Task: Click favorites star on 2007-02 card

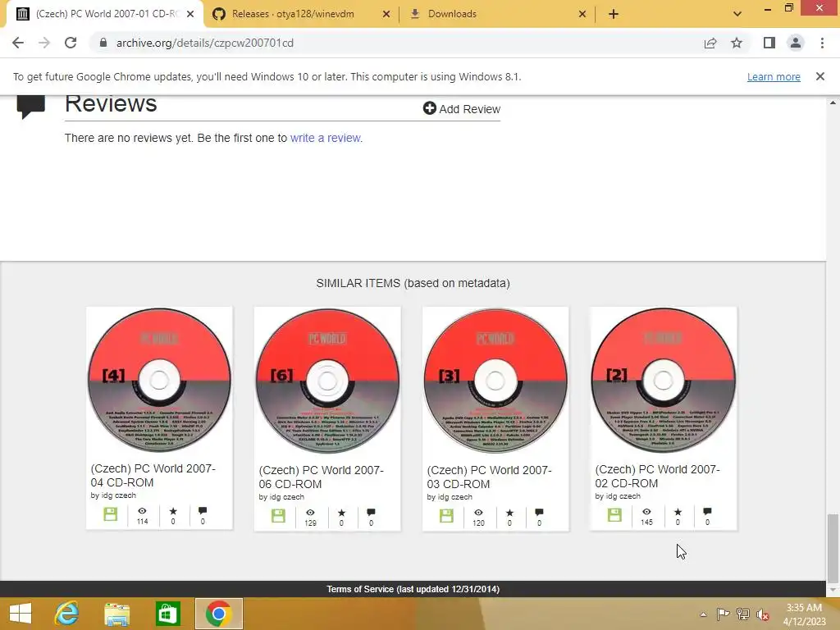Action: click(x=678, y=512)
